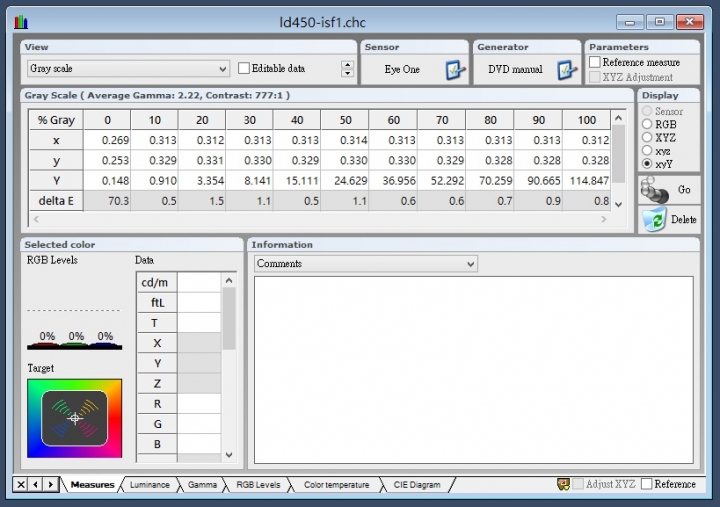Open Eye One sensor configuration icon
The image size is (720, 507).
(x=455, y=70)
